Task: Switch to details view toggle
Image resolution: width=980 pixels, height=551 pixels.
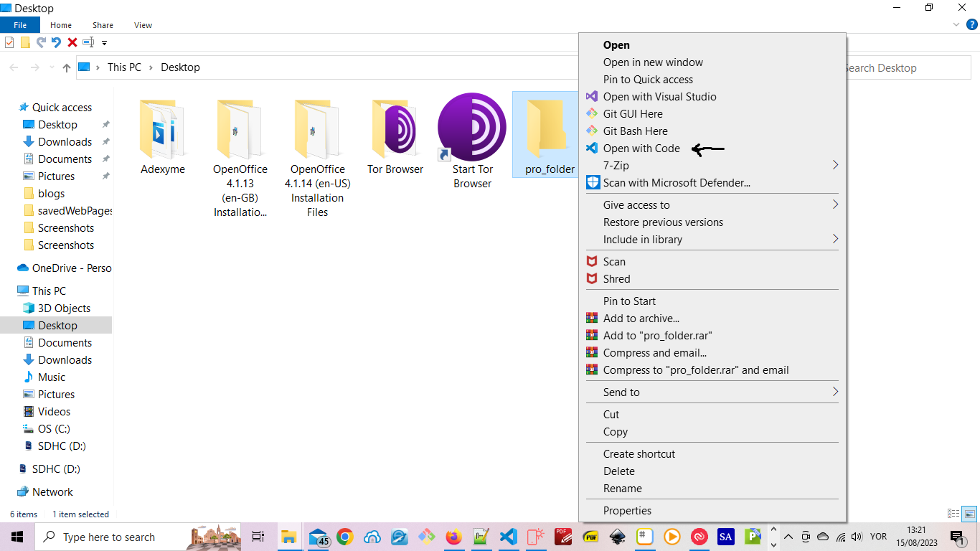Action: [x=953, y=514]
